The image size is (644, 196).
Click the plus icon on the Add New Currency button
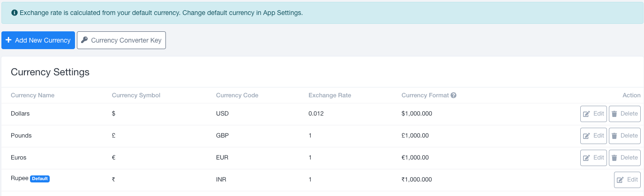coord(8,40)
